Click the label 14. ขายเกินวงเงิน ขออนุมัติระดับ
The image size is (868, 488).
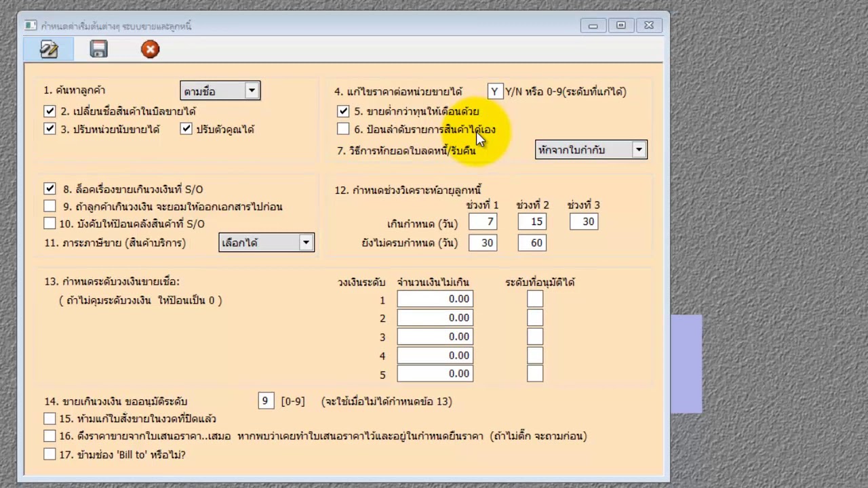pos(115,401)
